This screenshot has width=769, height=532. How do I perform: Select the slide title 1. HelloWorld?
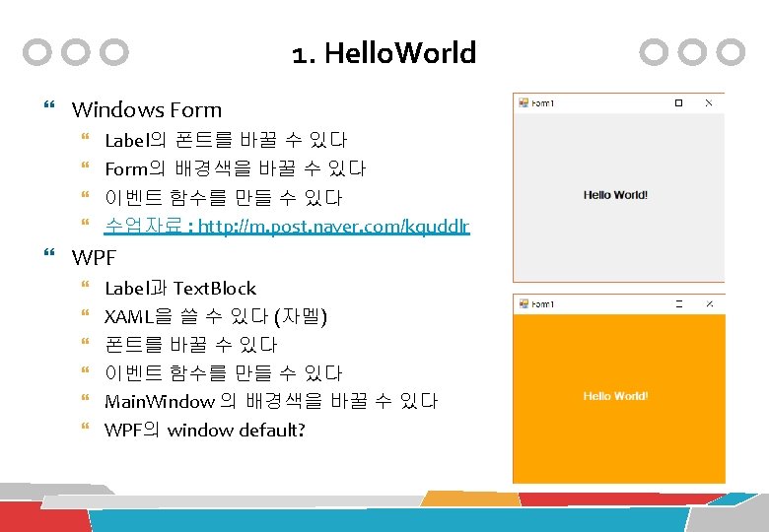pos(384,52)
